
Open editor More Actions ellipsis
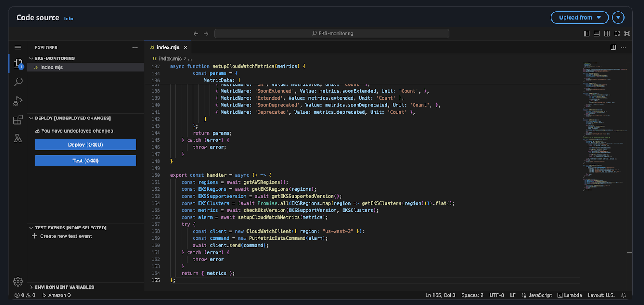pos(623,47)
